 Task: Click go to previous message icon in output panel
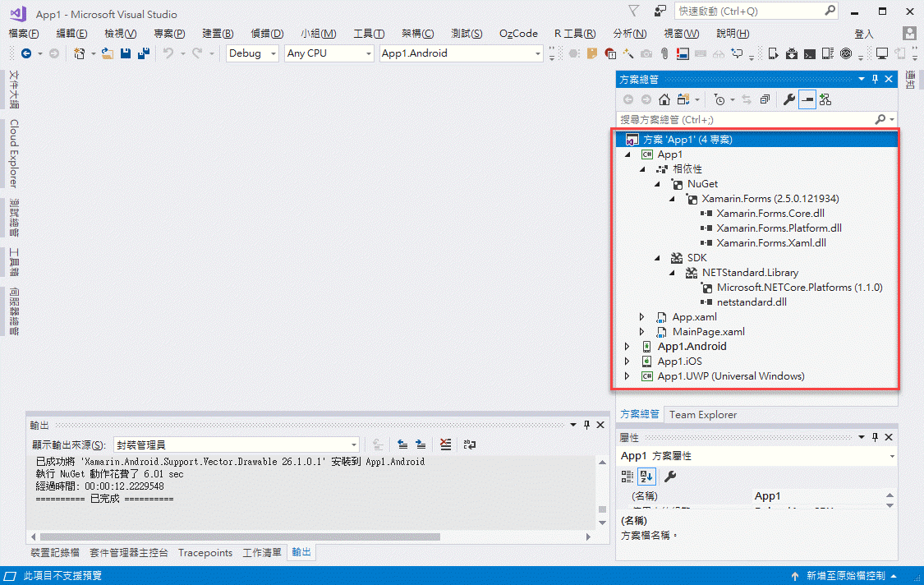402,445
